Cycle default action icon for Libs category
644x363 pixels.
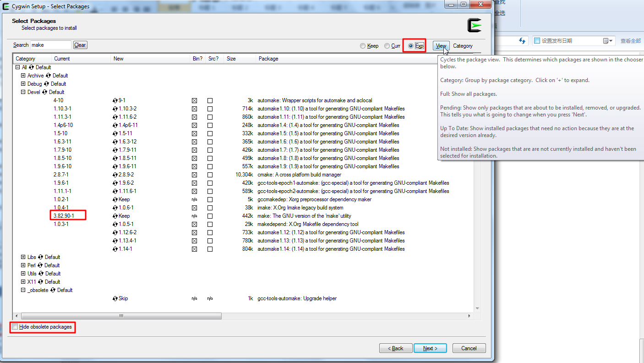(x=40, y=257)
